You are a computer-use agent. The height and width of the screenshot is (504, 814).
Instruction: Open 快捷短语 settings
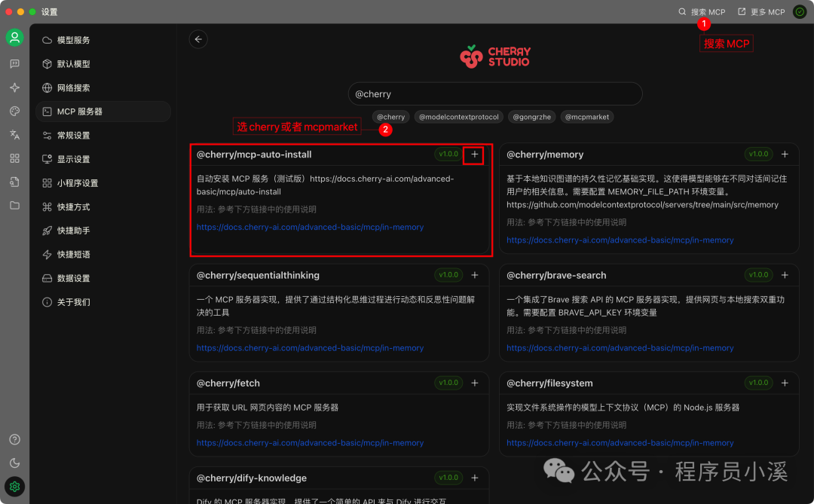click(x=103, y=255)
